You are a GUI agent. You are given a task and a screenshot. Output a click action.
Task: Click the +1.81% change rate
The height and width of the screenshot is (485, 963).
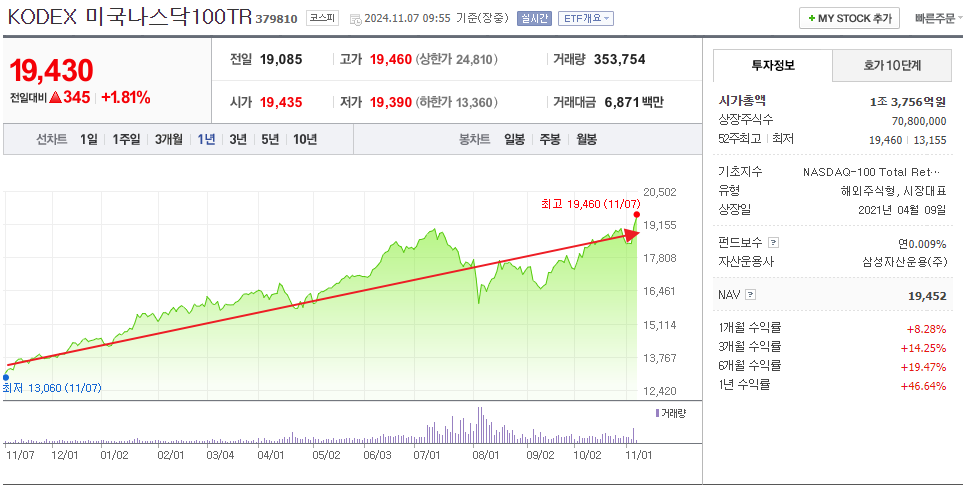click(x=125, y=97)
